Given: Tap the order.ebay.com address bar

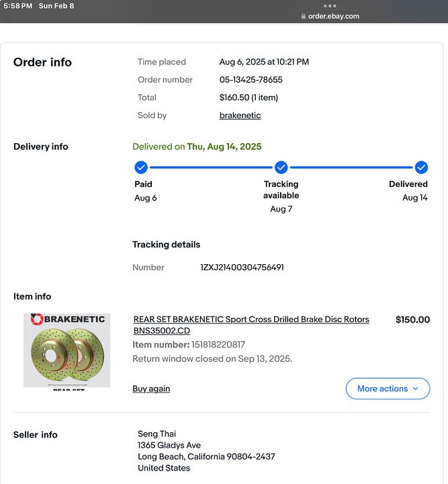Looking at the screenshot, I should (330, 16).
